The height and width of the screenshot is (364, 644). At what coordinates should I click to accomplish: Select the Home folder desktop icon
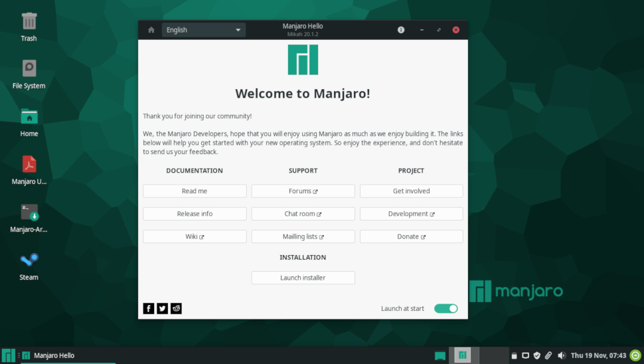point(29,123)
